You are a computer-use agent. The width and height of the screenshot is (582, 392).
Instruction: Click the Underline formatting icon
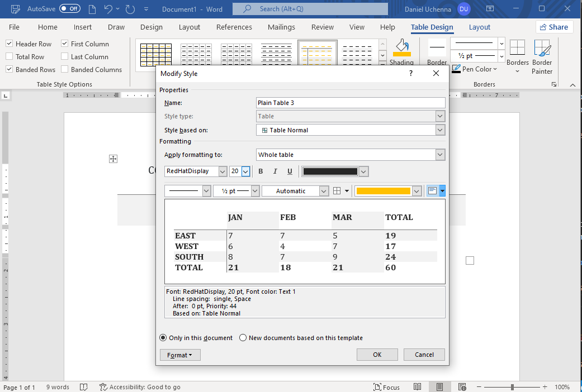coord(290,171)
